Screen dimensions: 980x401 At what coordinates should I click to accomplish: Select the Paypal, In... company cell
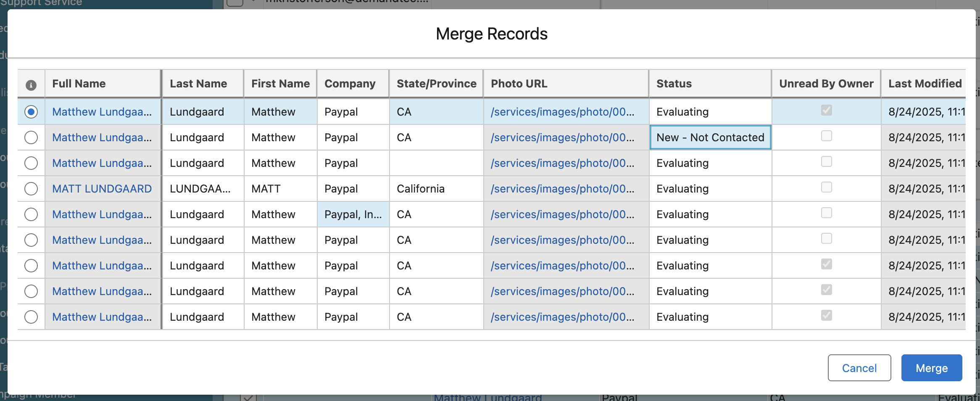pyautogui.click(x=353, y=214)
